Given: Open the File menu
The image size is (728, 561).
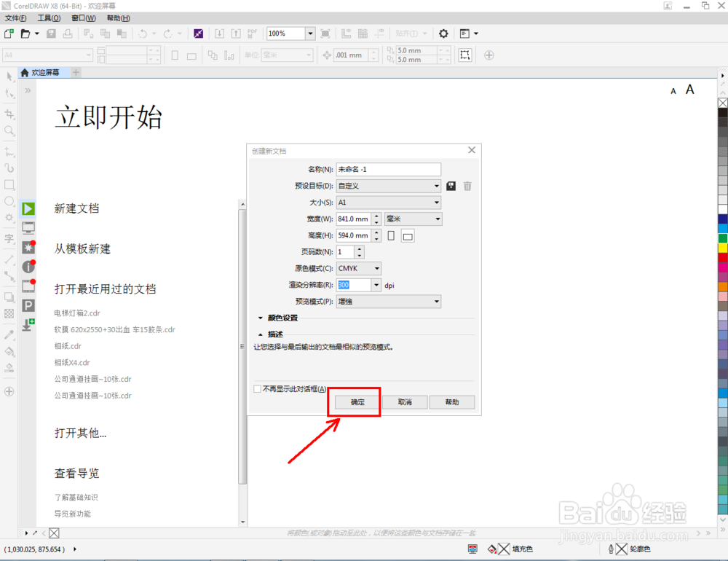Looking at the screenshot, I should pos(15,18).
